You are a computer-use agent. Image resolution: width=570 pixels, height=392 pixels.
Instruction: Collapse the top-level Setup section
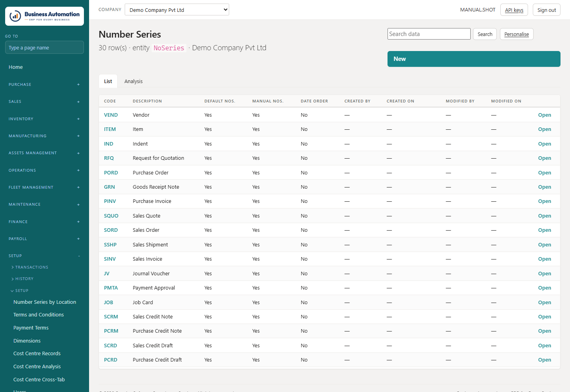(x=44, y=256)
